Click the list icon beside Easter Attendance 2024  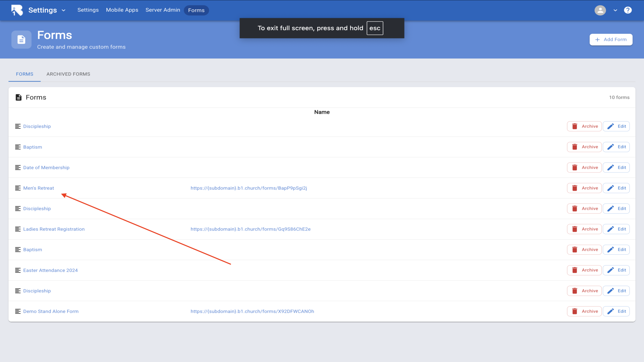pos(18,270)
